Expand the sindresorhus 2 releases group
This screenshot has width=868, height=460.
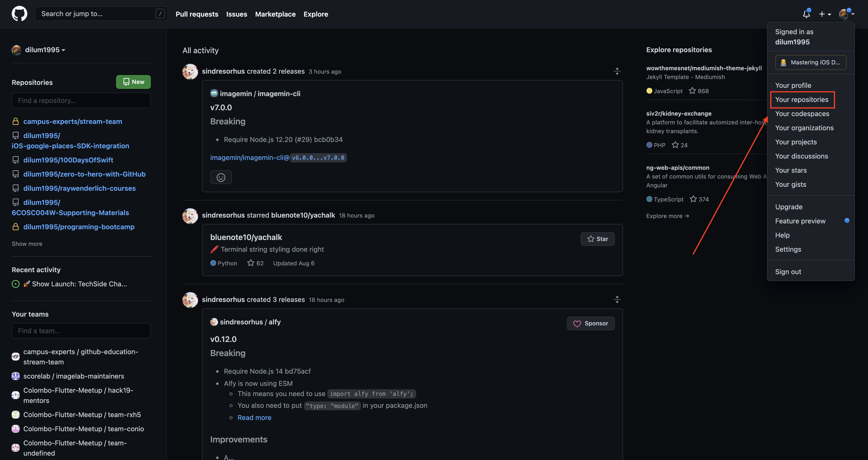(617, 71)
